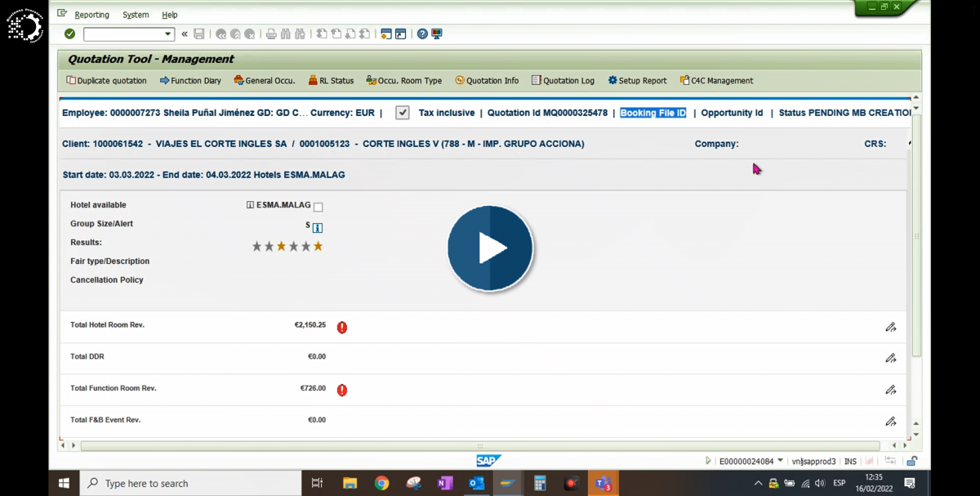Open RL Status
The width and height of the screenshot is (980, 496).
pos(331,81)
